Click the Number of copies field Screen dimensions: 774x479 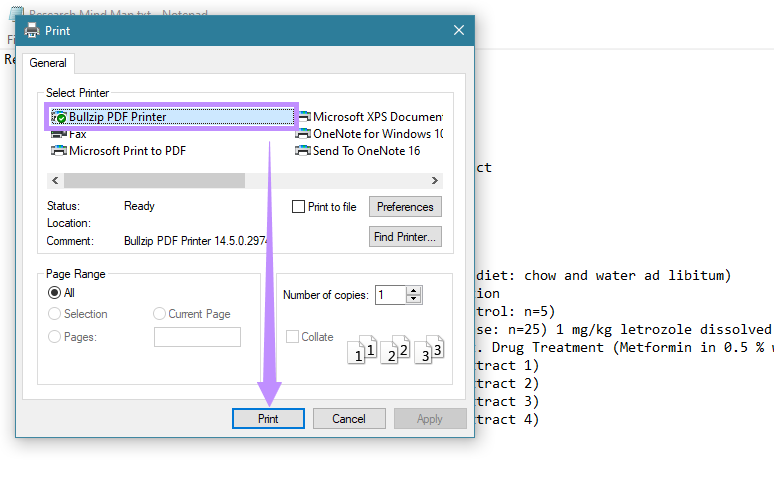coord(390,295)
